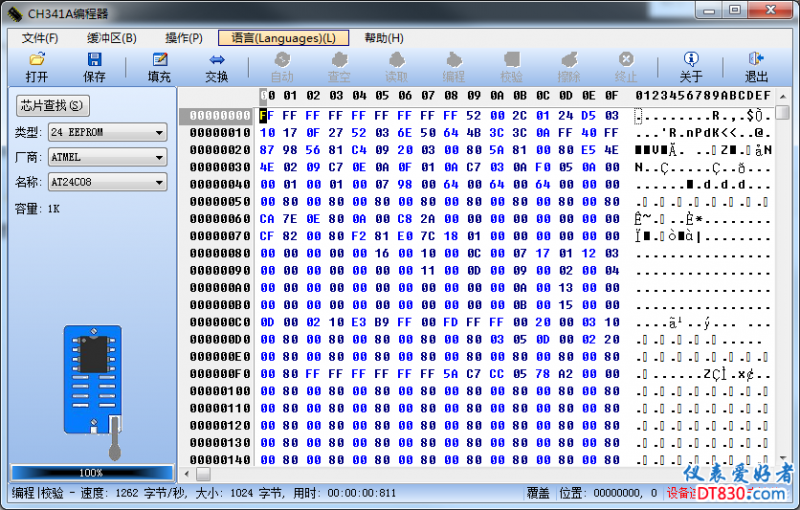This screenshot has height=510, width=800.
Task: Open the 厂商 dropdown showing ATMEL
Action: pyautogui.click(x=108, y=157)
